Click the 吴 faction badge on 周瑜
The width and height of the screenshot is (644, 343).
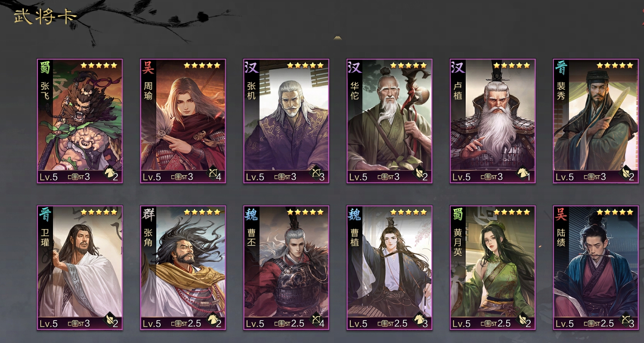[148, 67]
